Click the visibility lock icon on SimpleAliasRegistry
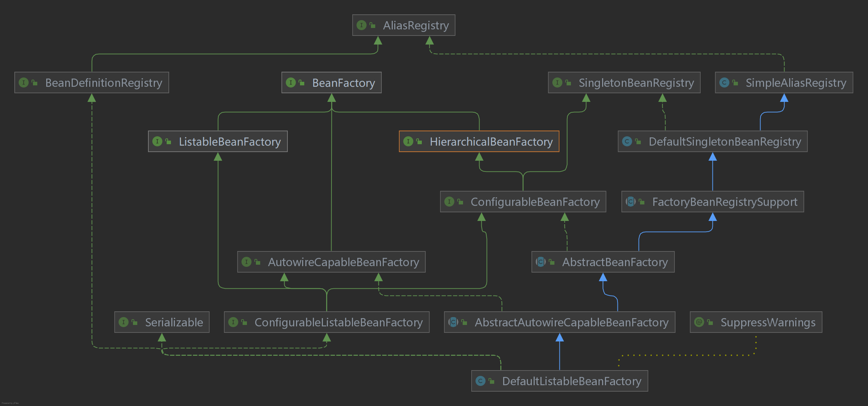Image resolution: width=868 pixels, height=406 pixels. click(x=735, y=82)
